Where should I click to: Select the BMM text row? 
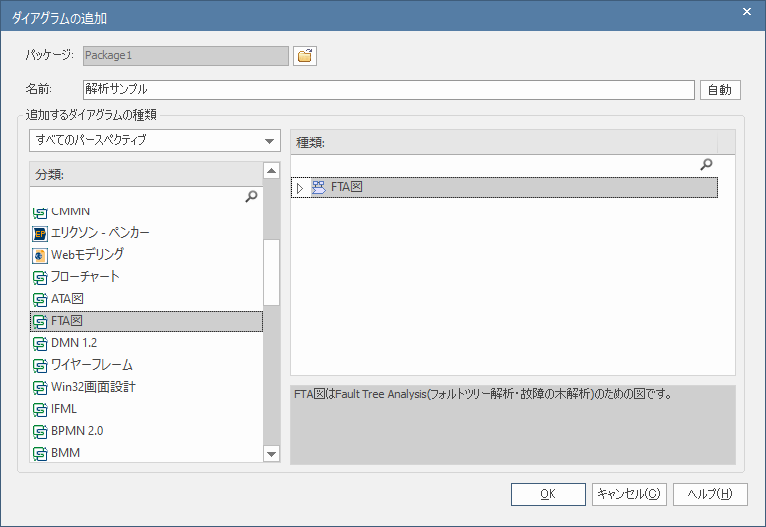(65, 453)
